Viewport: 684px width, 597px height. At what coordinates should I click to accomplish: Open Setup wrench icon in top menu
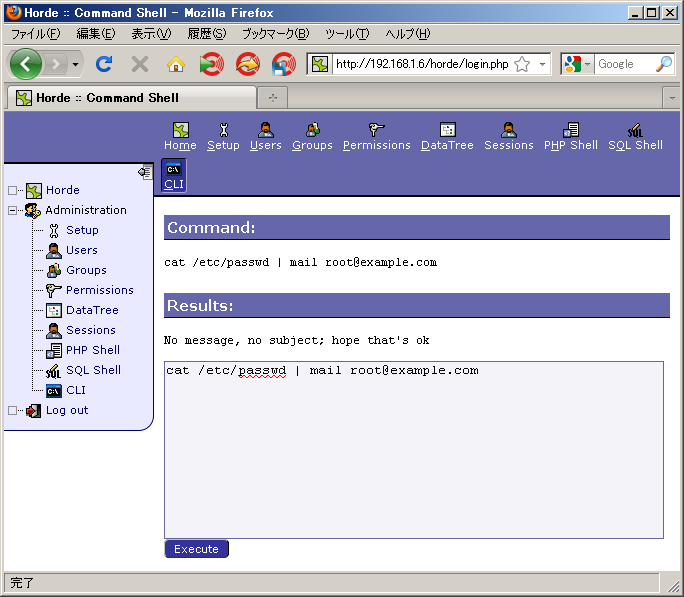(x=223, y=130)
